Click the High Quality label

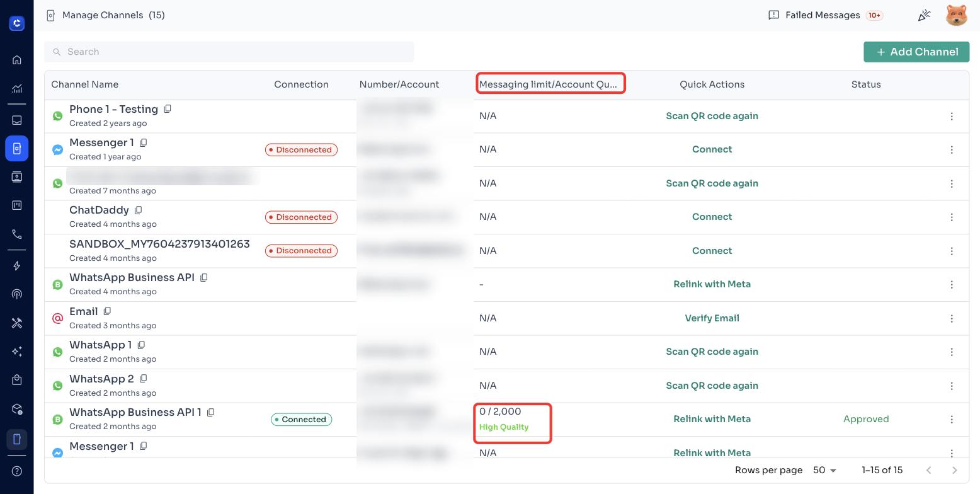[x=504, y=427]
